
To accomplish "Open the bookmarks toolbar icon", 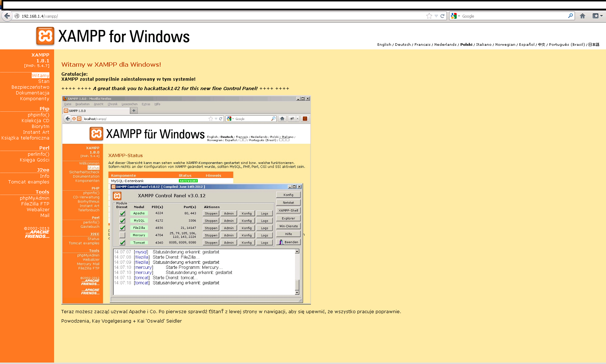I will coord(595,16).
